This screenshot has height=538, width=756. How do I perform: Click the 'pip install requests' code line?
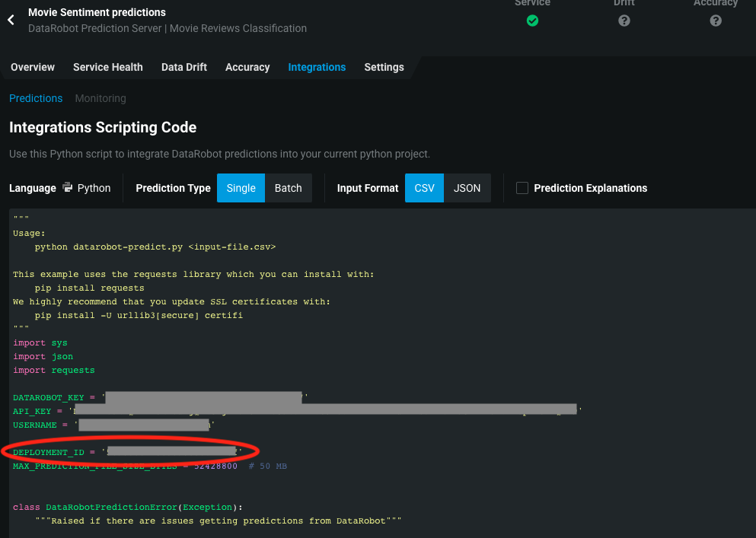pyautogui.click(x=89, y=288)
